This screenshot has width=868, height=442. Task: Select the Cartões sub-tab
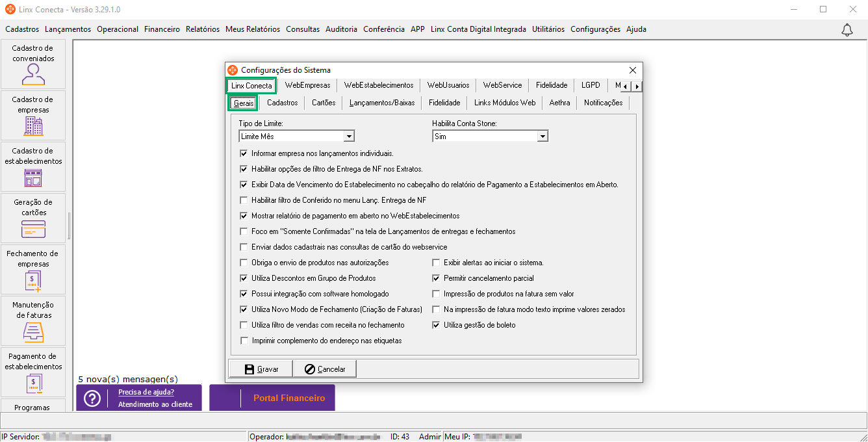324,103
